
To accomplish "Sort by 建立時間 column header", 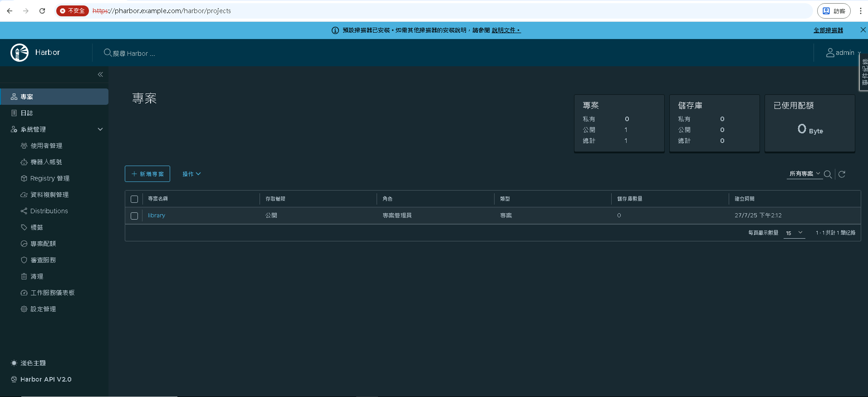I will click(x=745, y=199).
